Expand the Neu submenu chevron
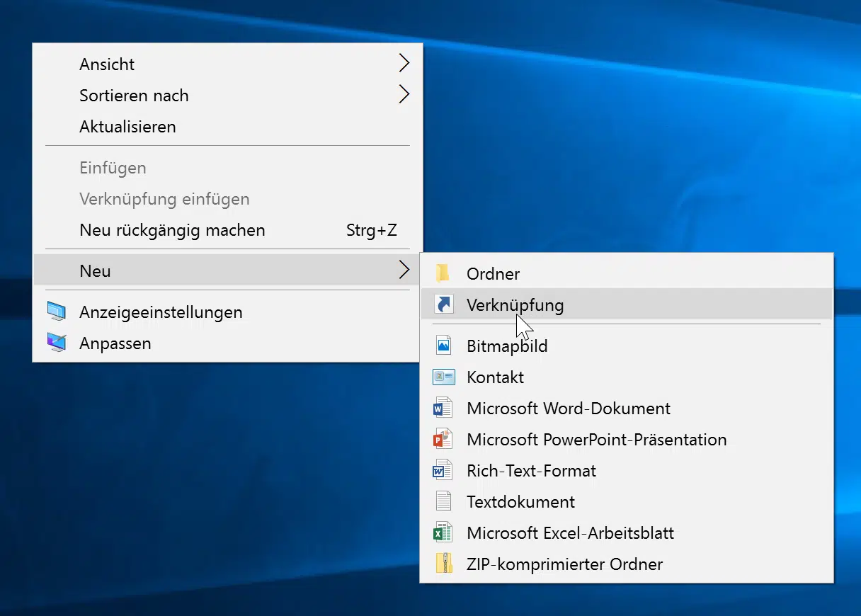This screenshot has height=616, width=861. click(x=404, y=270)
